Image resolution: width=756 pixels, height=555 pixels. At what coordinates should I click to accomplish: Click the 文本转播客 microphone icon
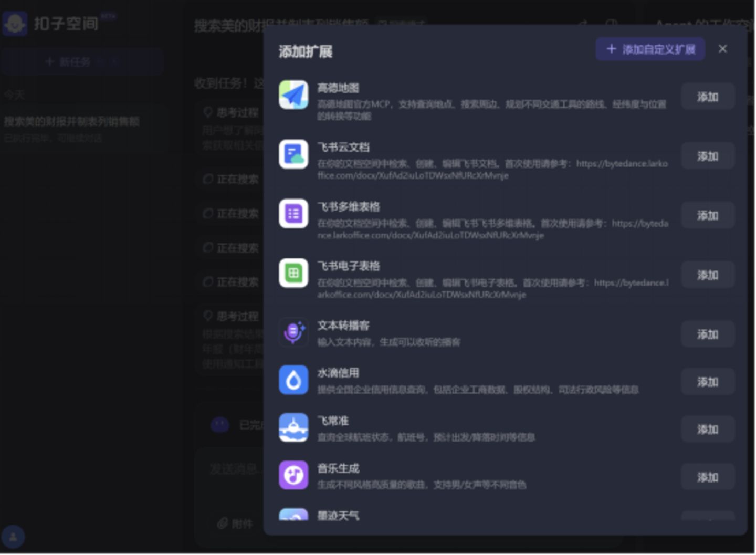[293, 332]
